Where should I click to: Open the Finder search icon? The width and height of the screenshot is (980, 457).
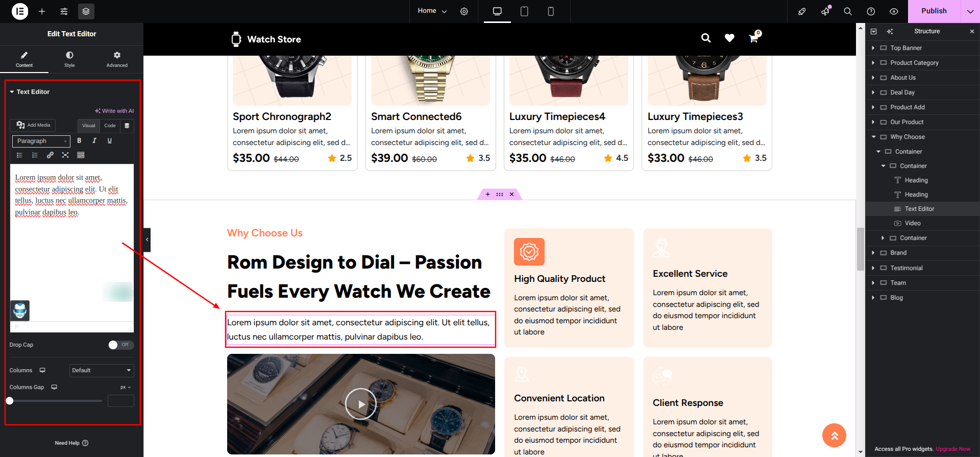pos(848,11)
